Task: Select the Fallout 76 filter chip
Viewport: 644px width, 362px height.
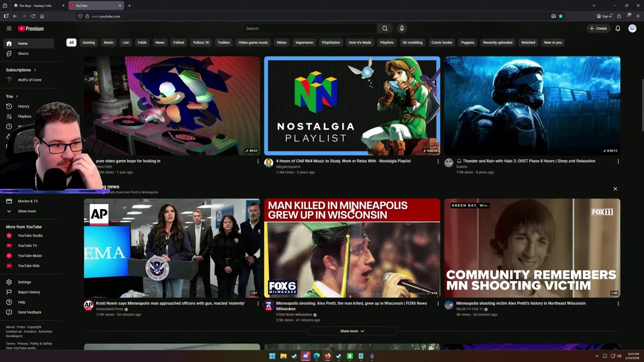Action: click(201, 43)
